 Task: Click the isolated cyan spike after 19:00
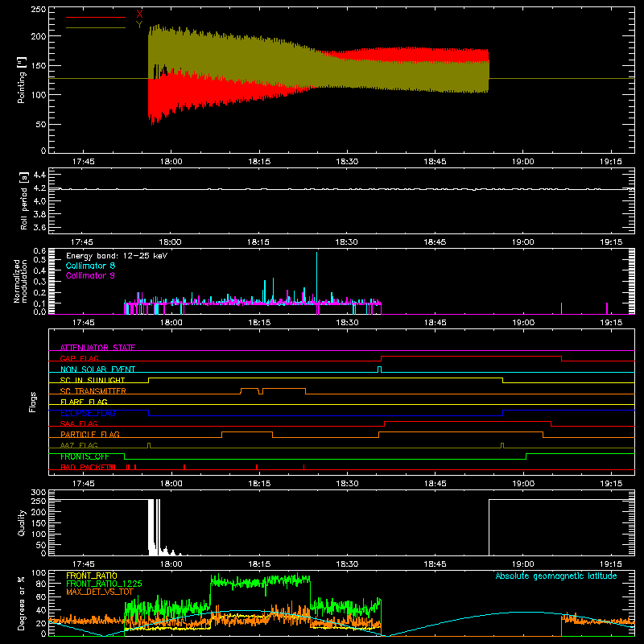pos(561,308)
